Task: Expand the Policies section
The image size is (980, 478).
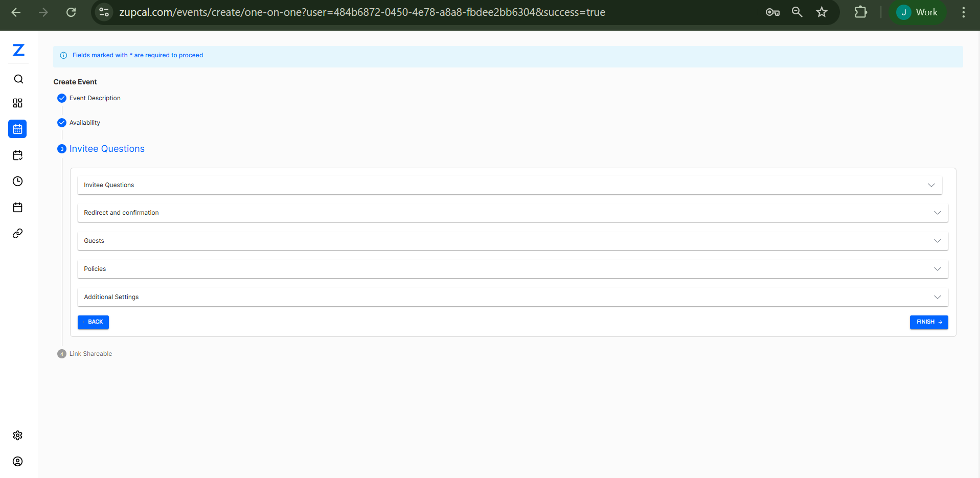Action: pyautogui.click(x=512, y=269)
